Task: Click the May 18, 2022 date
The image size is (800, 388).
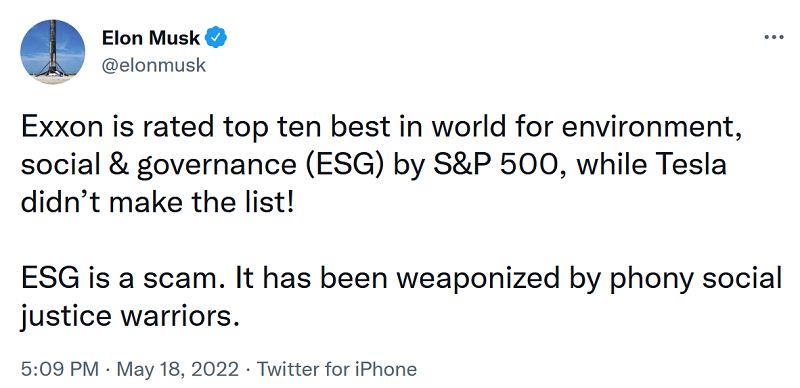Action: (x=178, y=369)
